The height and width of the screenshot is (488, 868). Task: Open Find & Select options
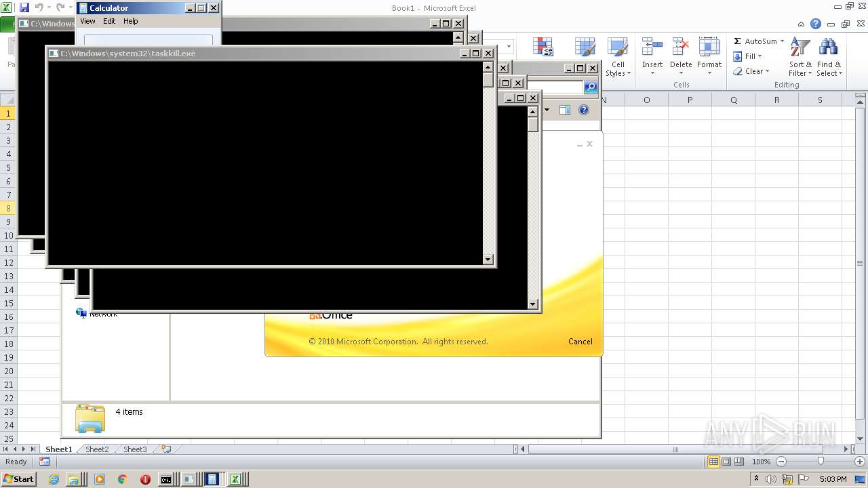pos(829,58)
